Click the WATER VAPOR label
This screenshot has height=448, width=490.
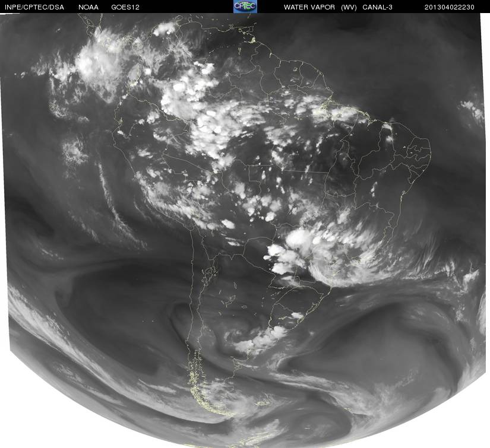309,7
